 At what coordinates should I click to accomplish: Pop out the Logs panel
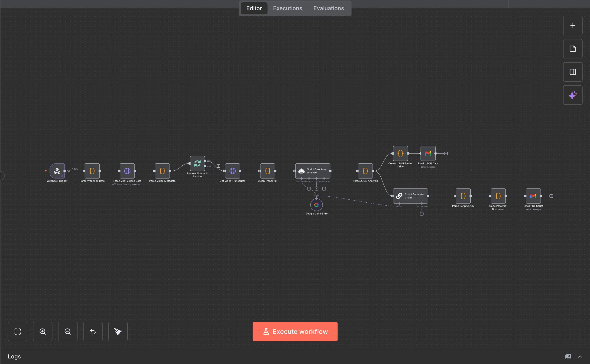[x=568, y=357]
